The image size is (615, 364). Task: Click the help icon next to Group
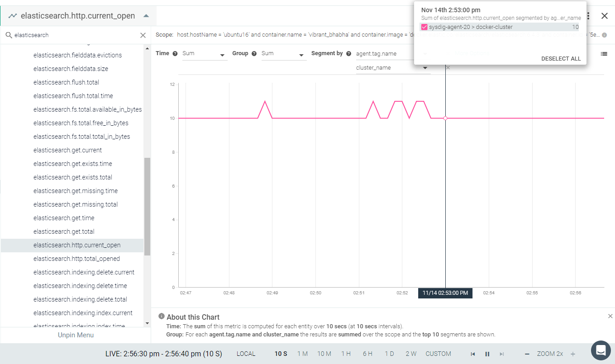point(254,53)
